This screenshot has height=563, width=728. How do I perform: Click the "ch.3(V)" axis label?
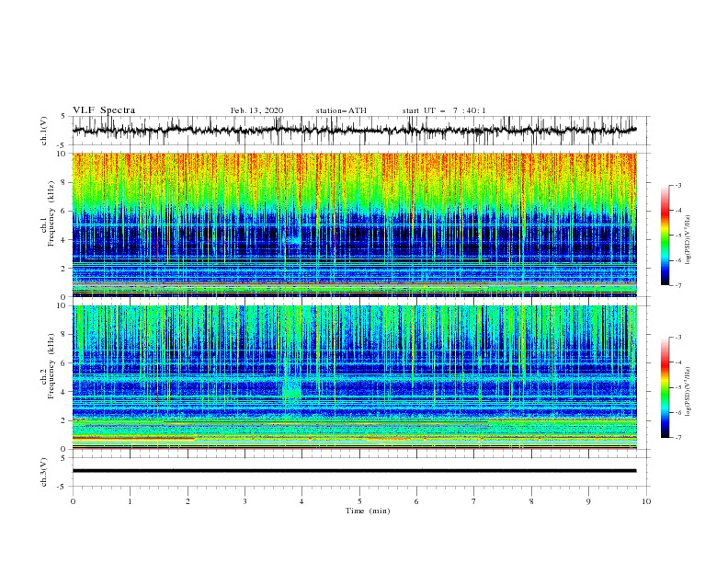click(44, 472)
